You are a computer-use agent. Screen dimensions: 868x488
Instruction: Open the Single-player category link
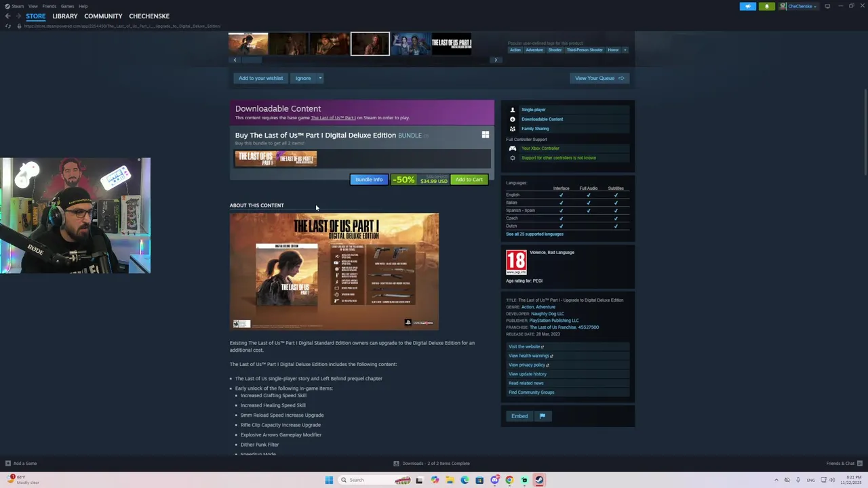tap(533, 110)
